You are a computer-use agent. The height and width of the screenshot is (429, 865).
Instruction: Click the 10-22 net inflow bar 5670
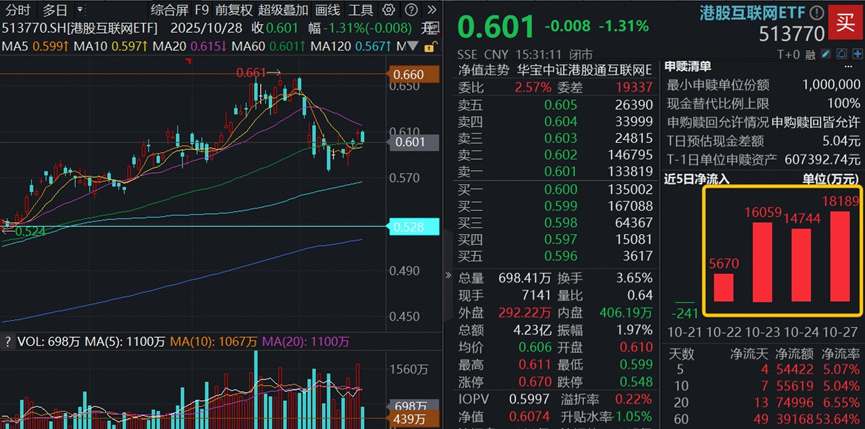[723, 287]
